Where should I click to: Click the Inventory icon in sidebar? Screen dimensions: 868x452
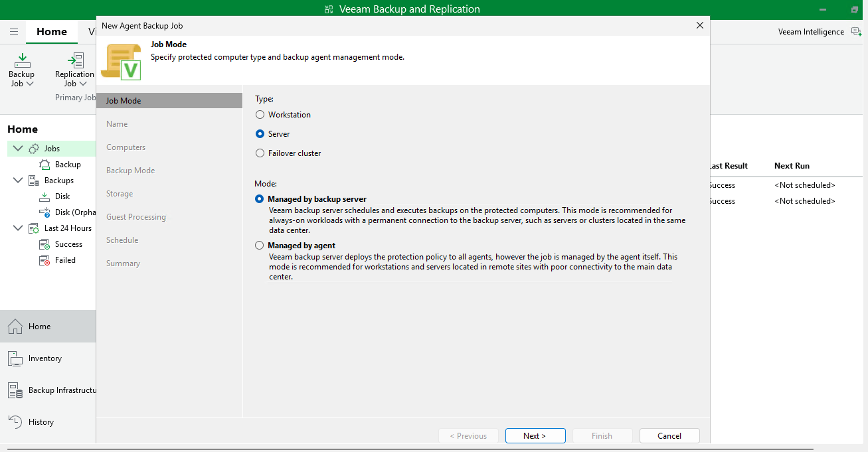click(x=15, y=358)
